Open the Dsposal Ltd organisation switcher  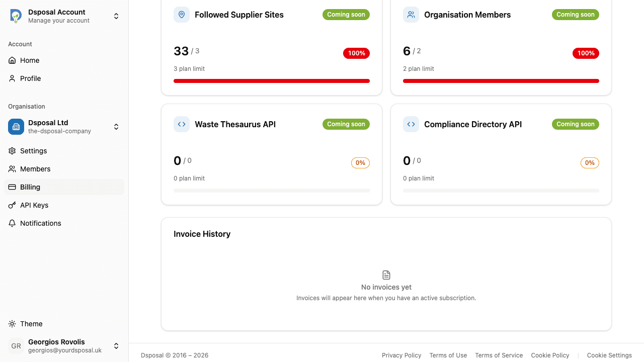point(116,127)
